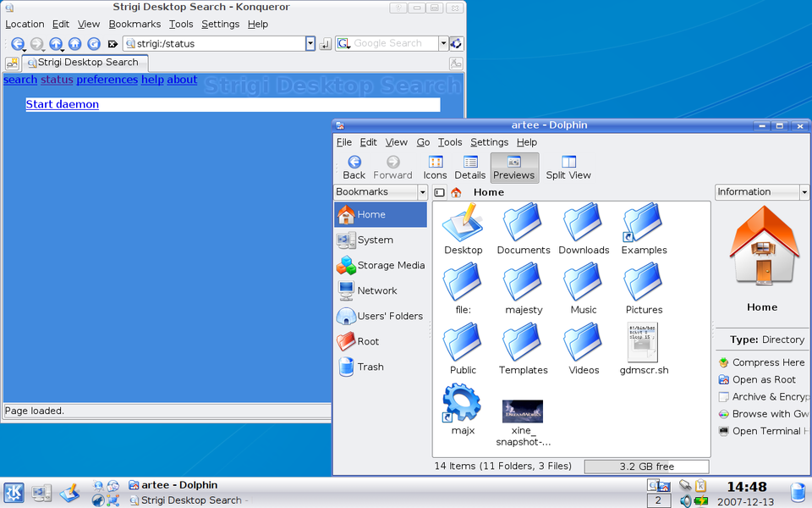Select the Examples link folder
812x508 pixels.
click(644, 229)
